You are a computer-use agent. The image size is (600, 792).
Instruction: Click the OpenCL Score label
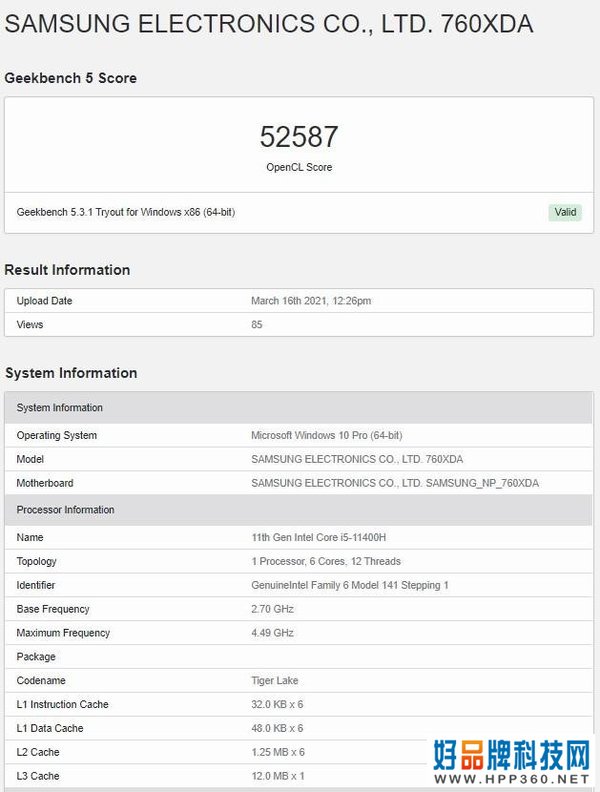tap(299, 167)
